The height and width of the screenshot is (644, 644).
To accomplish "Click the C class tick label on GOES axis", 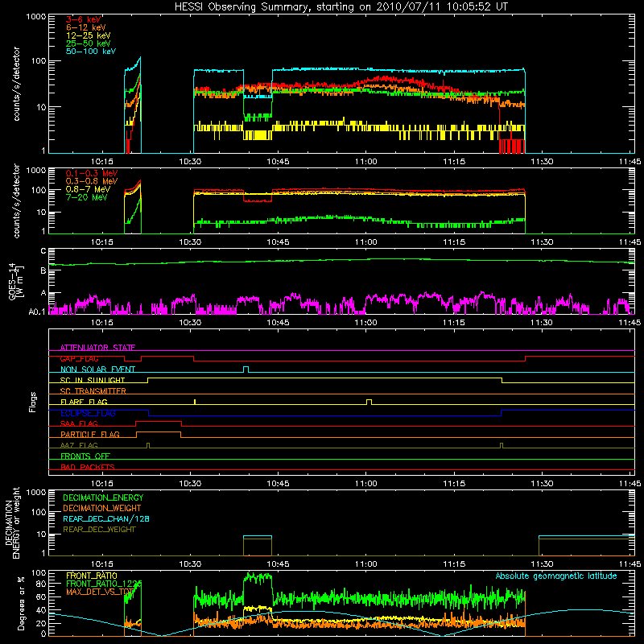I will pos(43,251).
